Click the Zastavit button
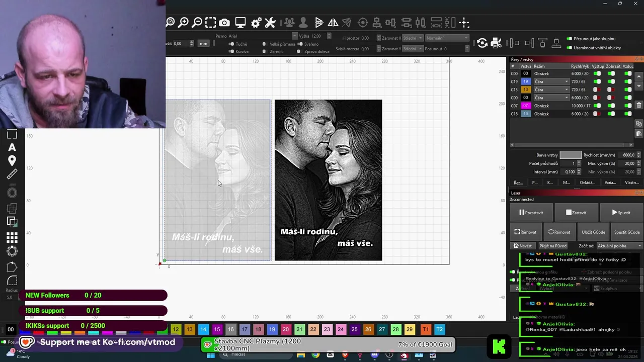 pyautogui.click(x=576, y=213)
